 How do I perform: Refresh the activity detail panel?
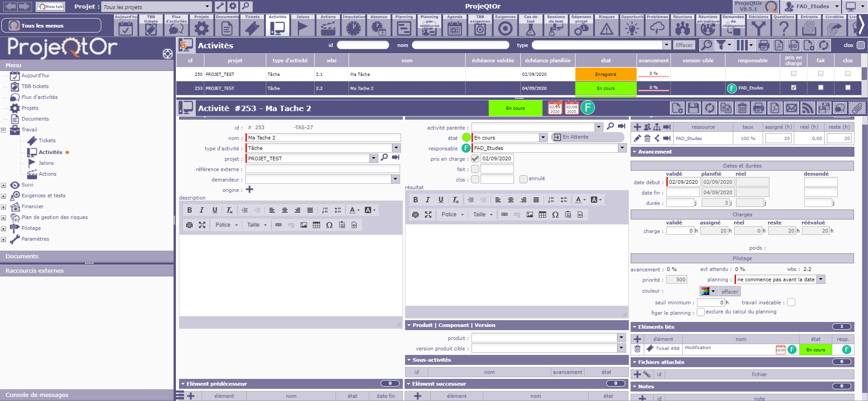point(709,108)
